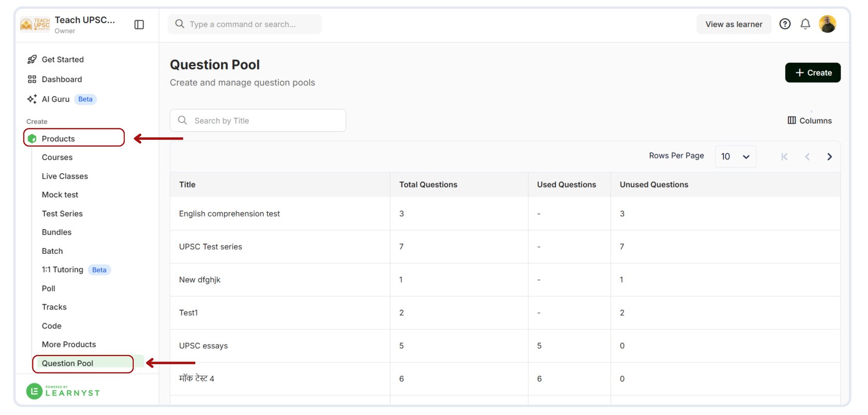Click the search magnifier in command bar
The width and height of the screenshot is (868, 415).
(x=180, y=24)
